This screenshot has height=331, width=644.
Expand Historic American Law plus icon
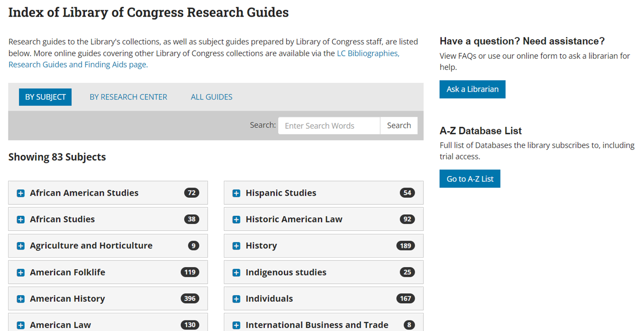click(x=236, y=219)
